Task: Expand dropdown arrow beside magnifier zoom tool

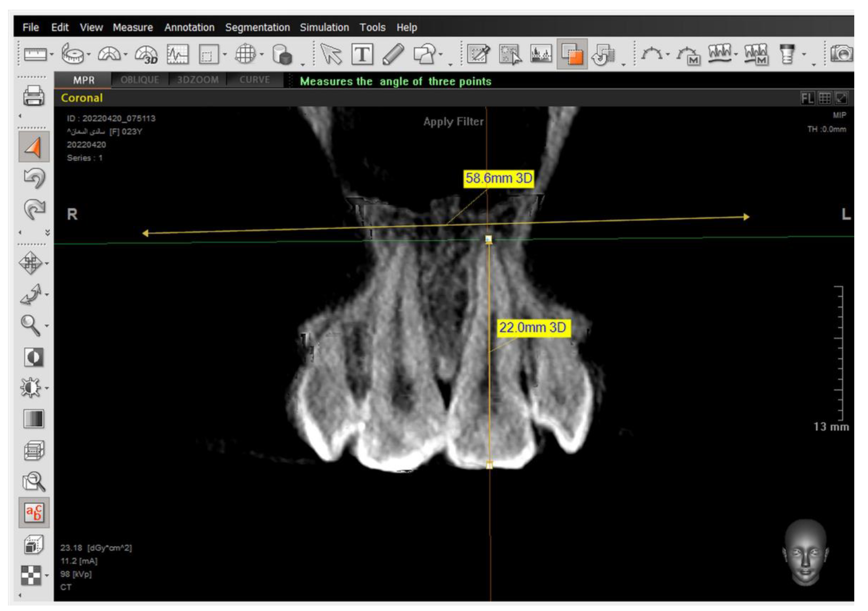Action: (x=47, y=326)
